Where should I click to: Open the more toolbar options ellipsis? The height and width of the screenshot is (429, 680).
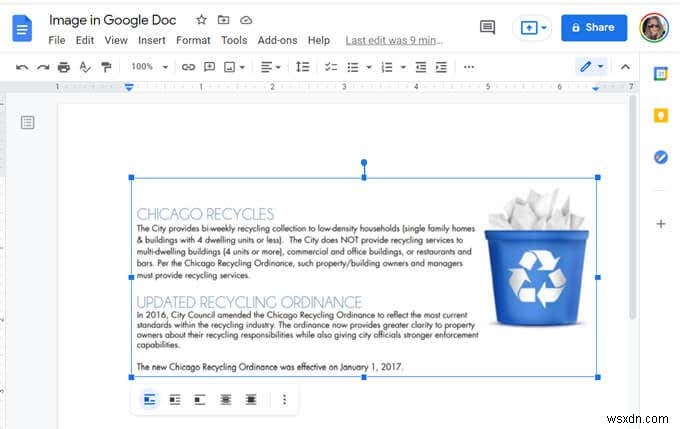[469, 67]
